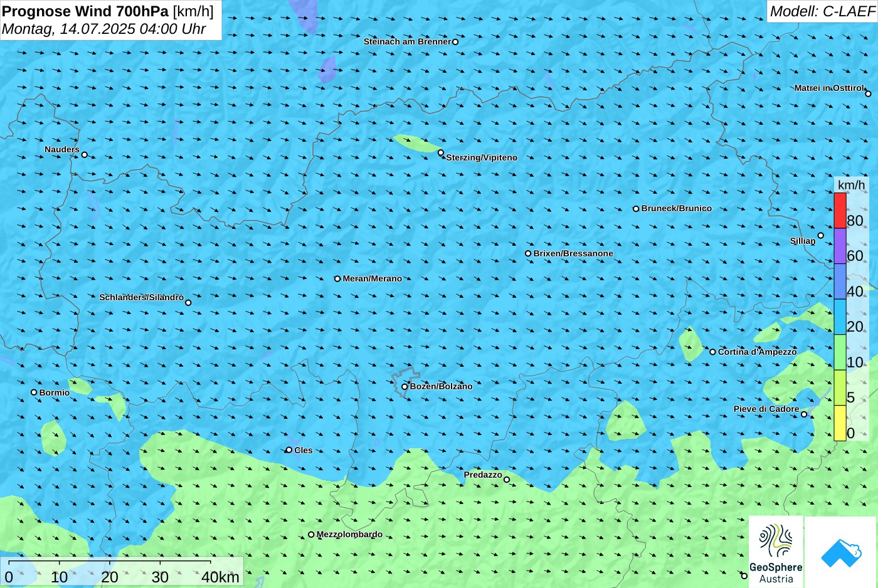Click the green low-wind patch by Sterzing
This screenshot has width=878, height=588.
pyautogui.click(x=416, y=144)
